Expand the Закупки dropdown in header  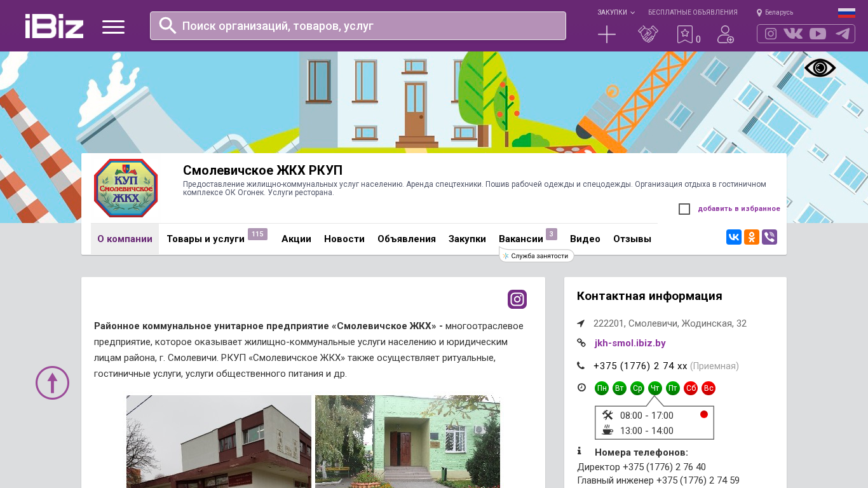pyautogui.click(x=616, y=13)
